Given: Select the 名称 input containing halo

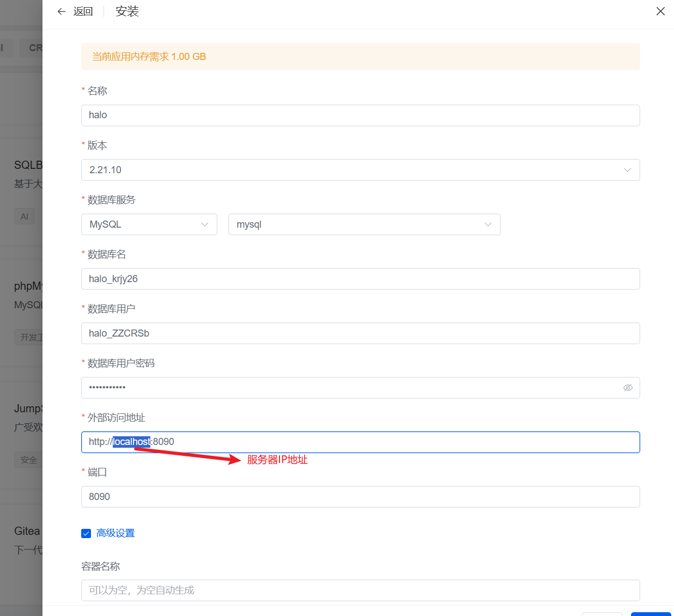Looking at the screenshot, I should pos(360,115).
